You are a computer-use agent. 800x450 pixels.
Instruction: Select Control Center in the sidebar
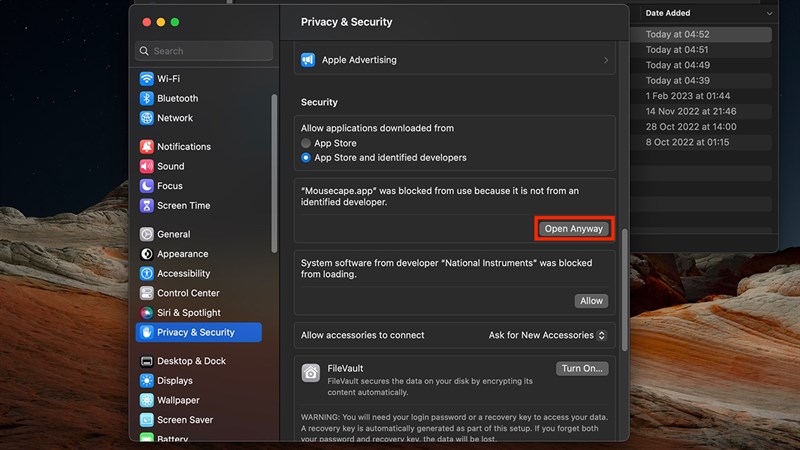188,293
